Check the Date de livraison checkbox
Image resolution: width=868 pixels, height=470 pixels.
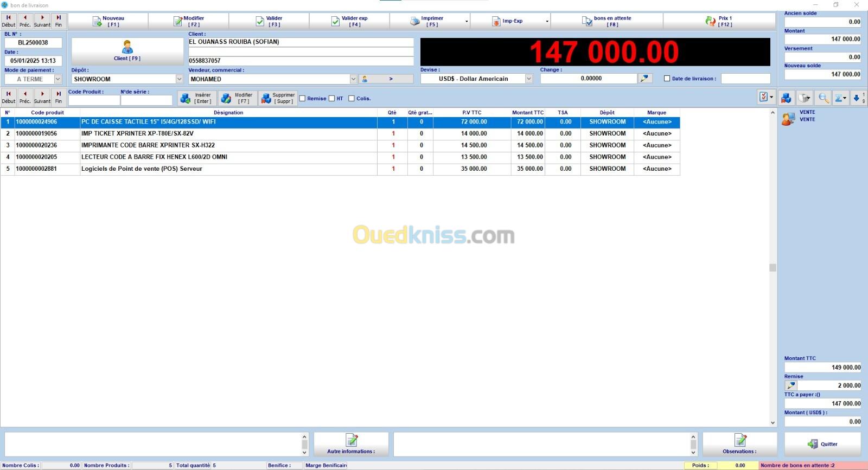click(667, 79)
